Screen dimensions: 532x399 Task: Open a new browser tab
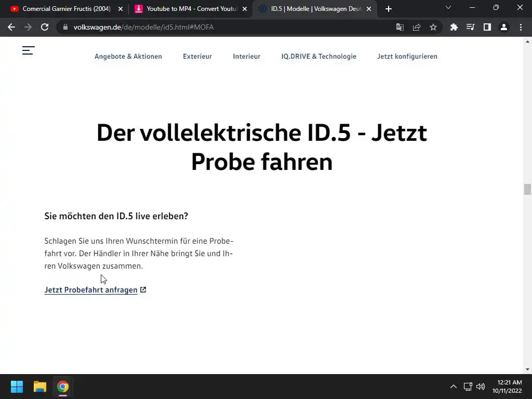click(389, 9)
